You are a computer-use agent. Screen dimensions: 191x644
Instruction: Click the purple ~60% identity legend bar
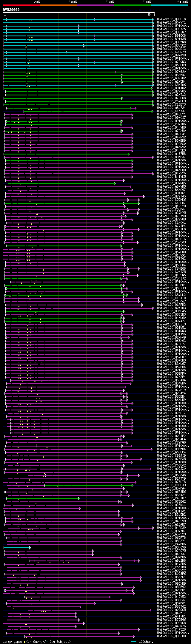click(95, 5)
